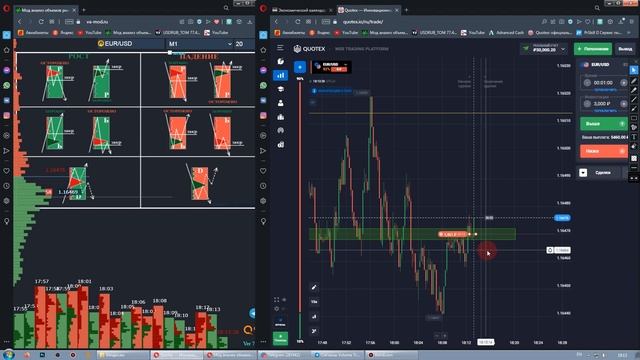Reload the Quotex page in right browser

coord(298,22)
